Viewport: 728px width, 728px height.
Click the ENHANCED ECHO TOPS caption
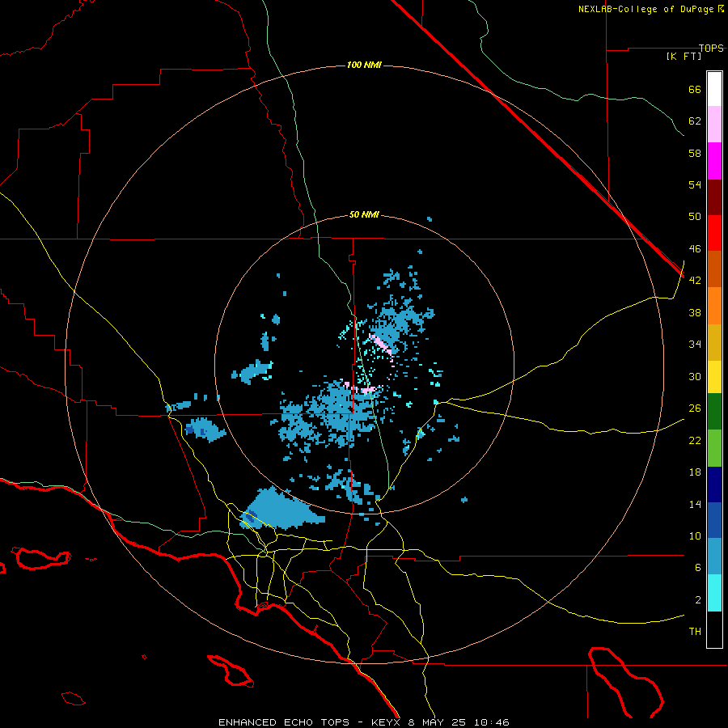coord(284,722)
